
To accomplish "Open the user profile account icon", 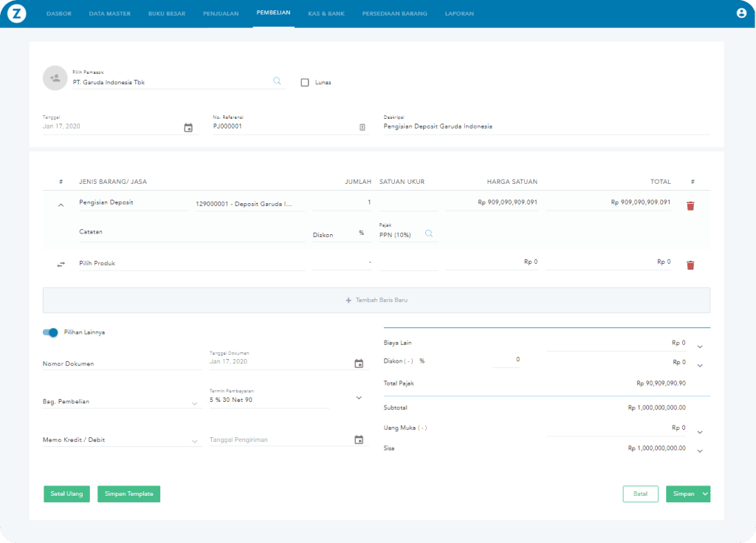I will coord(741,13).
